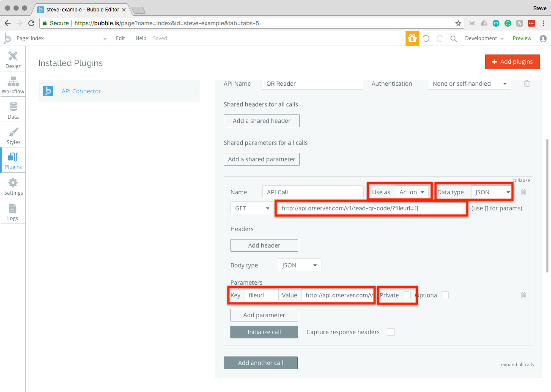The image size is (551, 392).
Task: Click Add a shared header
Action: pyautogui.click(x=262, y=121)
